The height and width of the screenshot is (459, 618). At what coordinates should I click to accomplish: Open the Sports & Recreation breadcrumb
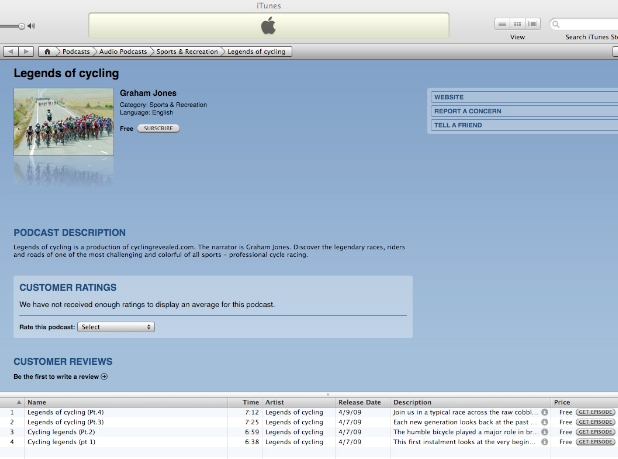tap(187, 52)
